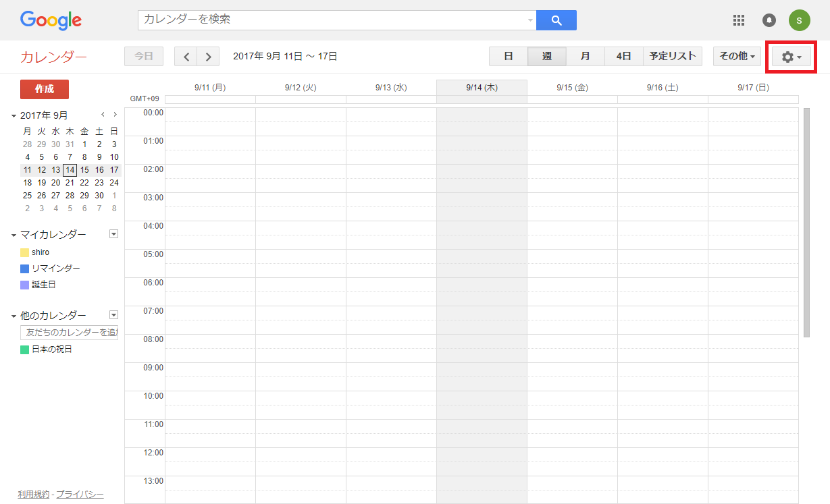Click the 作成 button to create an event
The width and height of the screenshot is (830, 504).
tap(44, 88)
